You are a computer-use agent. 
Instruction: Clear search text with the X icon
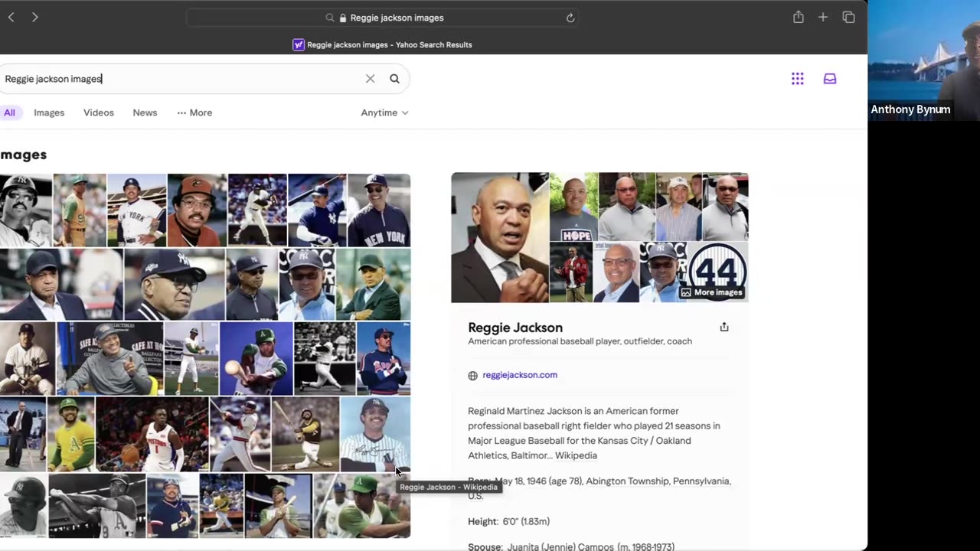(x=370, y=79)
